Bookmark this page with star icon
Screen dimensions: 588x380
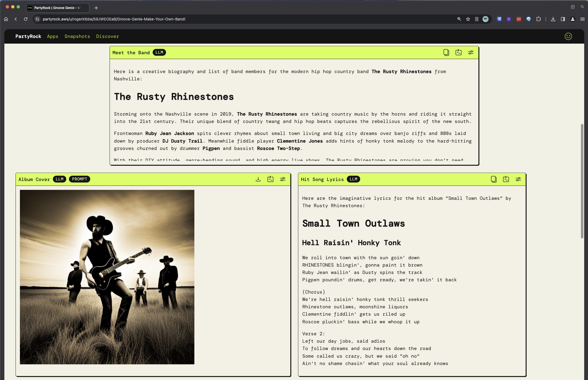click(468, 19)
